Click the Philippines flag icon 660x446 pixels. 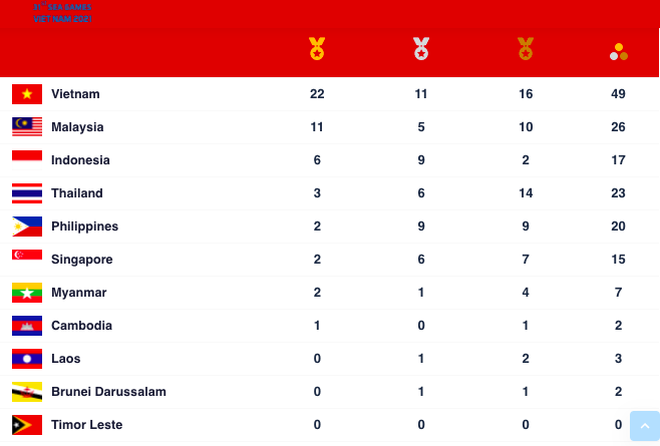point(27,226)
